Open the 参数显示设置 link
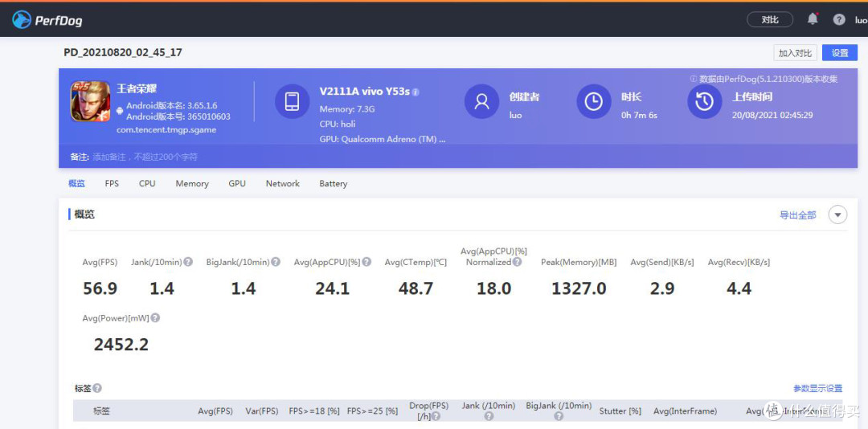Screen dimensions: 868x429 coord(817,389)
